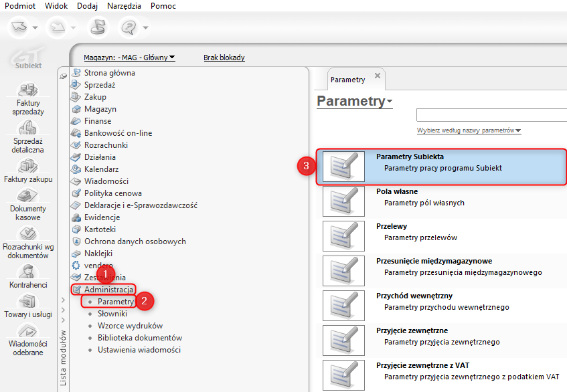The image size is (567, 392).
Task: Close the Parametry tab
Action: click(378, 76)
